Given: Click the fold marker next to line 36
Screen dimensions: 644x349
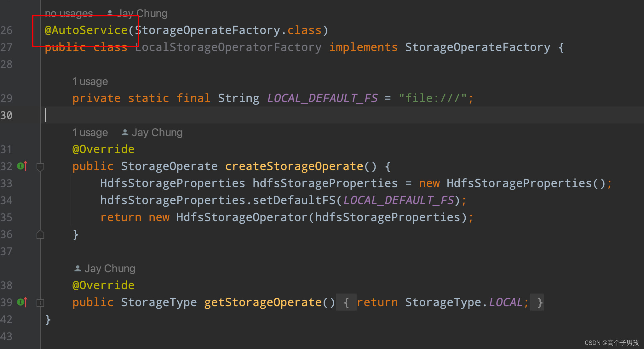Looking at the screenshot, I should tap(40, 234).
